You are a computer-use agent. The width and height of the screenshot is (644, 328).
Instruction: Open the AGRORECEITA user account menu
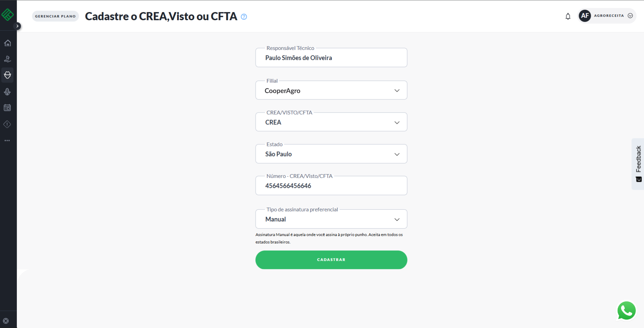tap(607, 16)
